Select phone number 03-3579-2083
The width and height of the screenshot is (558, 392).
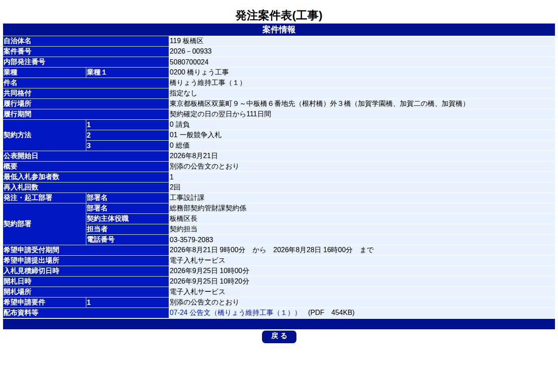coord(191,240)
